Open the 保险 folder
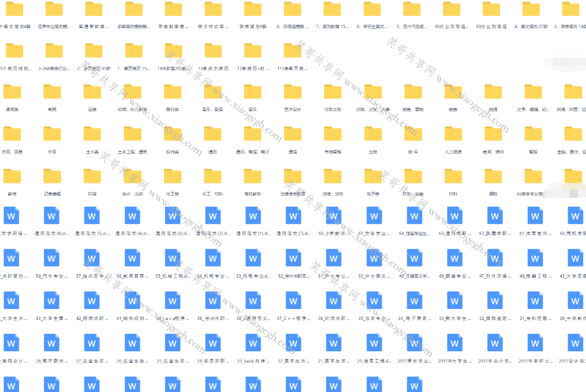This screenshot has width=586, height=392. (494, 176)
